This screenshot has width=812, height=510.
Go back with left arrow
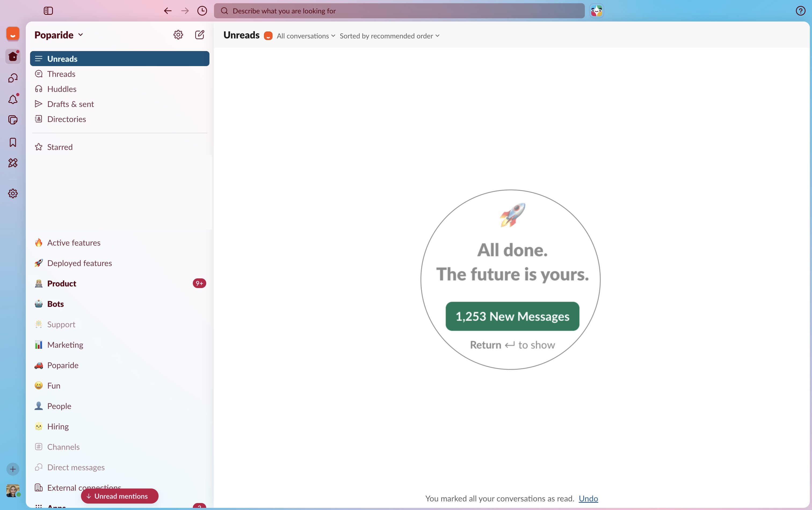click(168, 11)
